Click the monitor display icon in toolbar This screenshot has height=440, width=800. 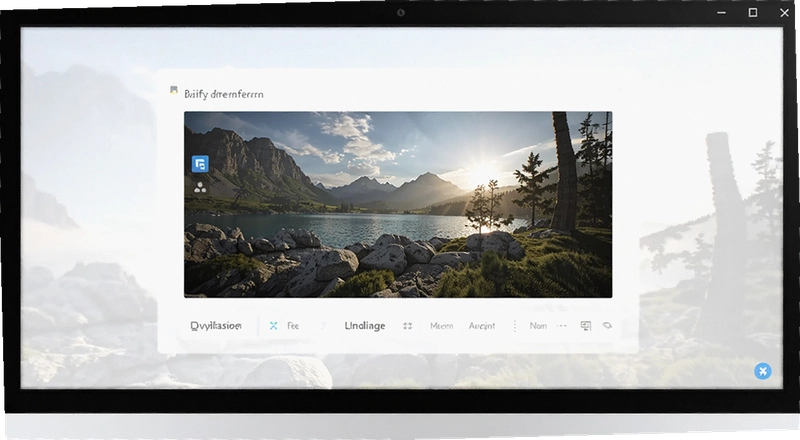pos(586,326)
